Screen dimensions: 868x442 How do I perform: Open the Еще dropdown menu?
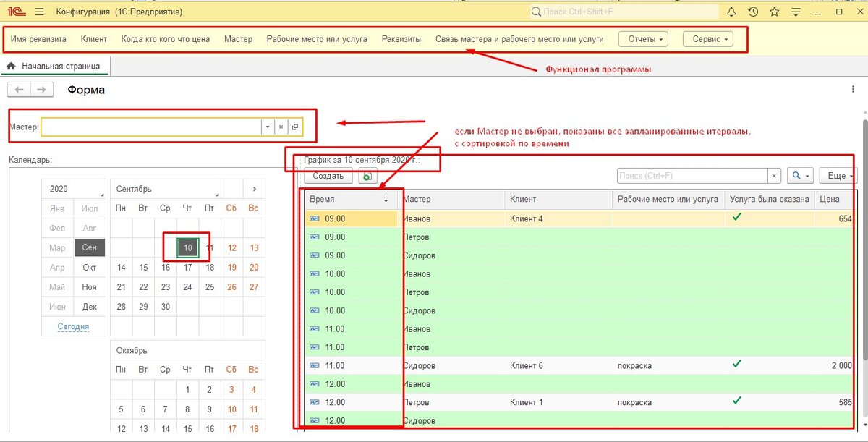pyautogui.click(x=839, y=176)
